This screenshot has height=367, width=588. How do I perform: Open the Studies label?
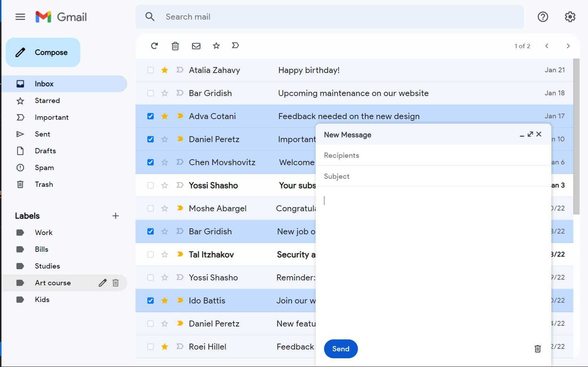point(65,266)
